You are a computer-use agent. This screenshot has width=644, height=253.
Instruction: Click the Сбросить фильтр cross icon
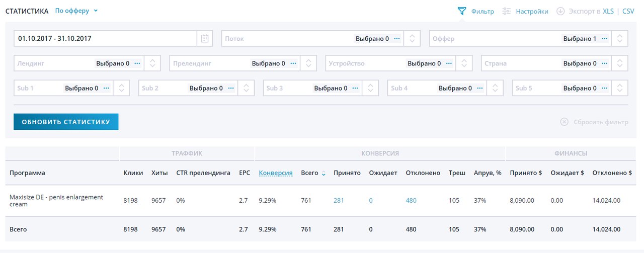[565, 122]
